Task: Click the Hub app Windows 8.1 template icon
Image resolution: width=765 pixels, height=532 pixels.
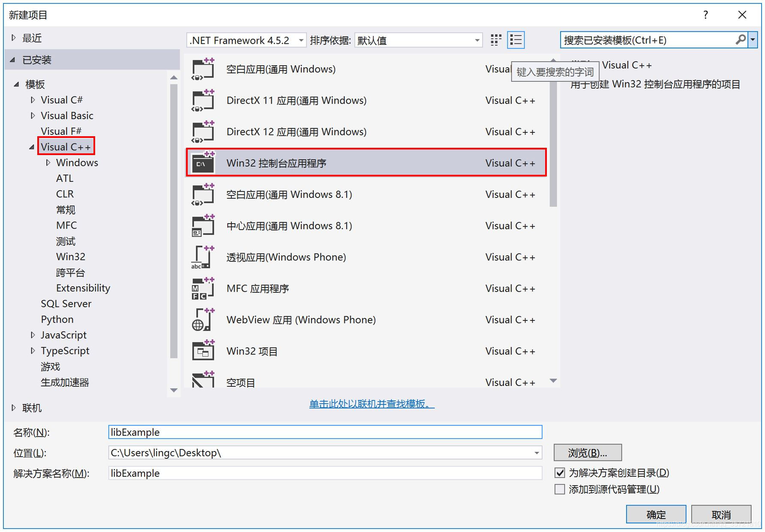Action: (203, 225)
